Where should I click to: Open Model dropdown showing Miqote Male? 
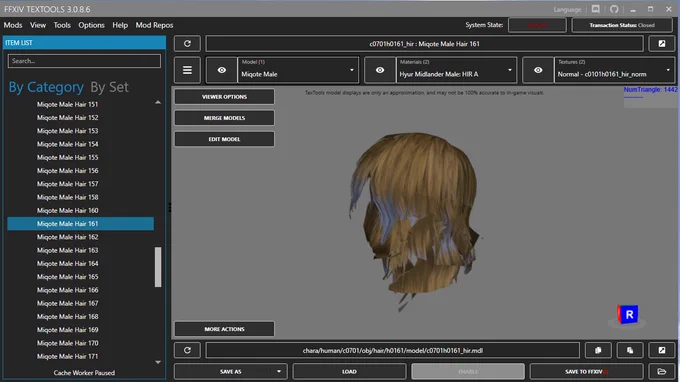point(298,70)
